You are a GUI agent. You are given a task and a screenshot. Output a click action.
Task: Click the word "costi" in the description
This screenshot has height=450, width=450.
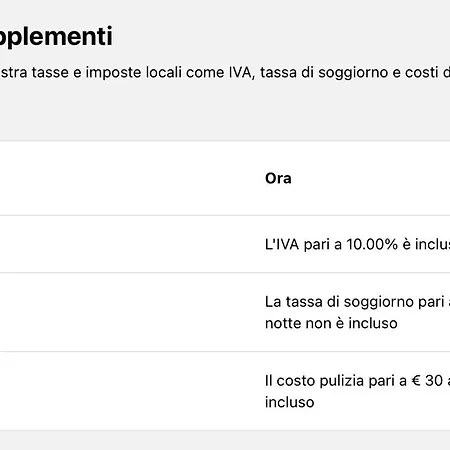[422, 72]
